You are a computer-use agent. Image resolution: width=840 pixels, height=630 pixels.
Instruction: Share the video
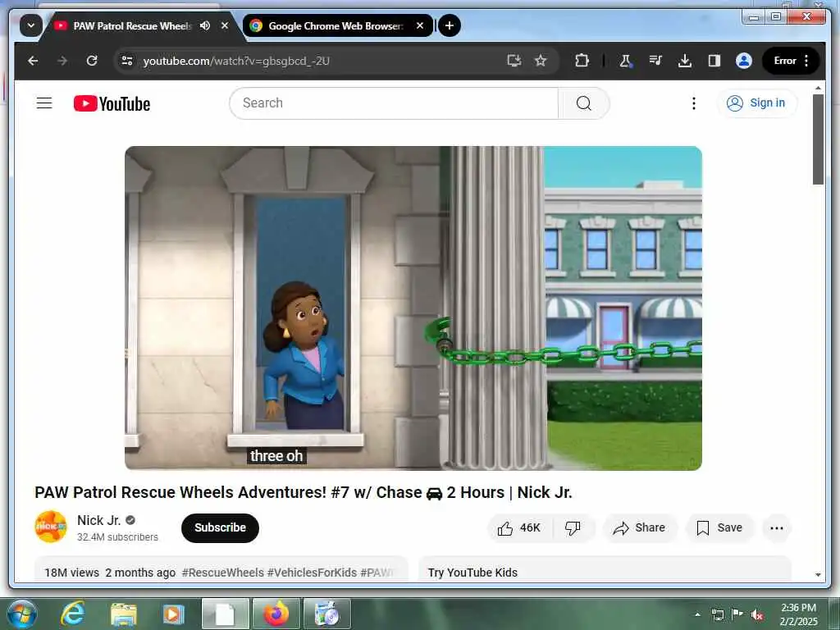coord(640,528)
